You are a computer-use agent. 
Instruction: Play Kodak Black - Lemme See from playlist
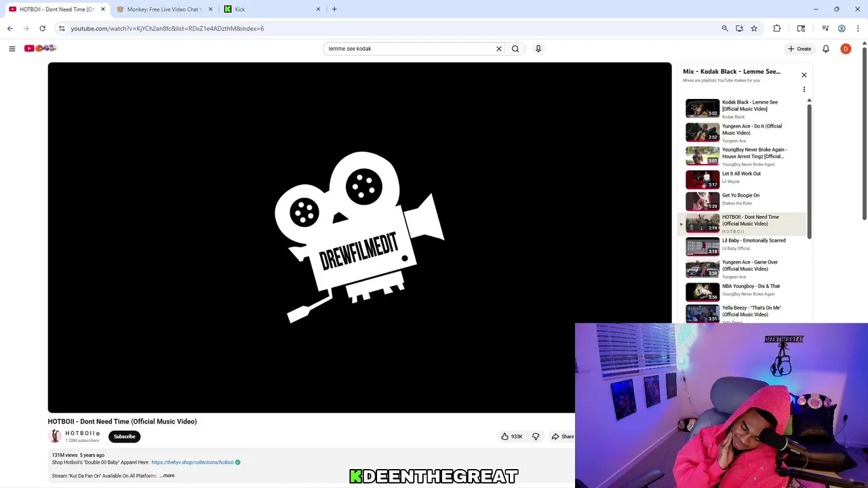744,108
